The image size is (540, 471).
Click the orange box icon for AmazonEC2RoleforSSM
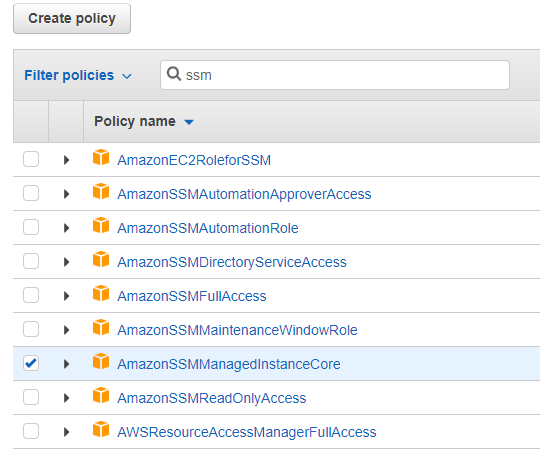[101, 157]
